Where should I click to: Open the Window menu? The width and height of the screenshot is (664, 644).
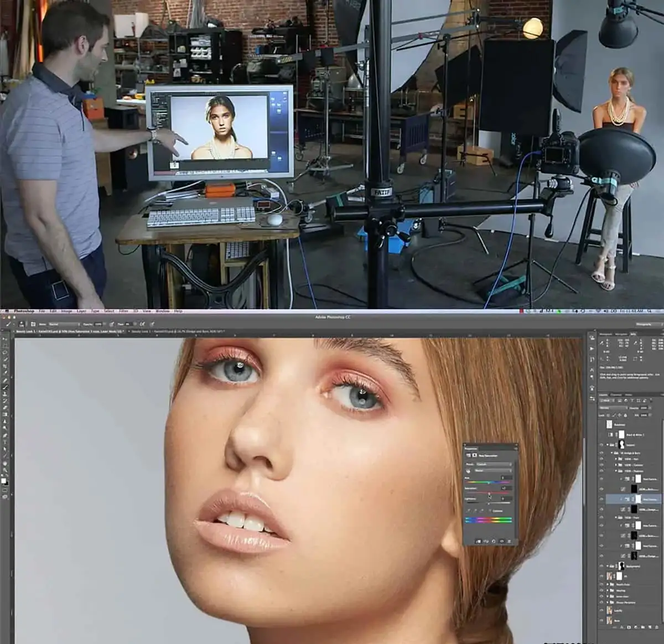(x=163, y=311)
